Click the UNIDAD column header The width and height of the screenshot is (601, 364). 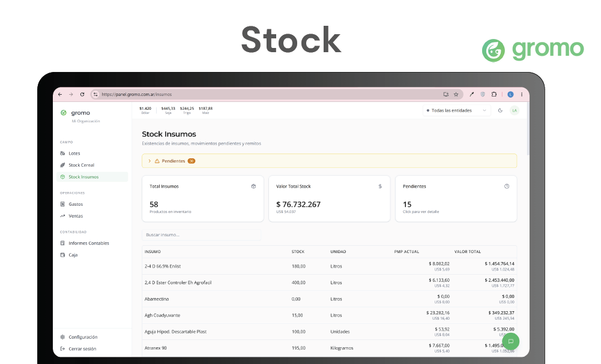(x=338, y=251)
